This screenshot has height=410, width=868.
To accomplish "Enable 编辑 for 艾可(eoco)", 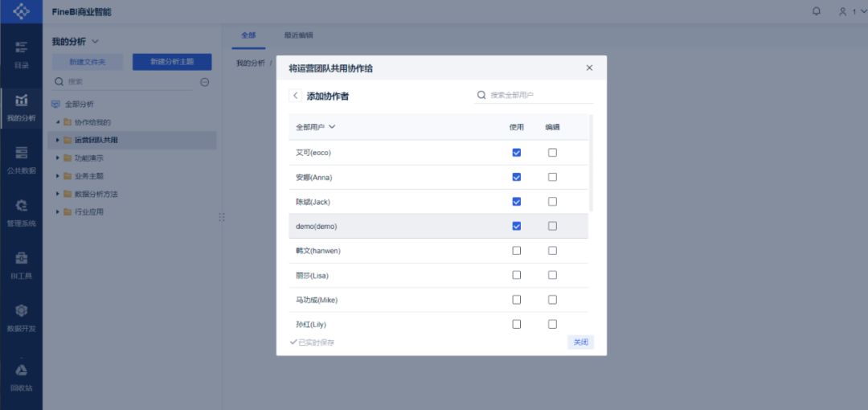I will [552, 153].
